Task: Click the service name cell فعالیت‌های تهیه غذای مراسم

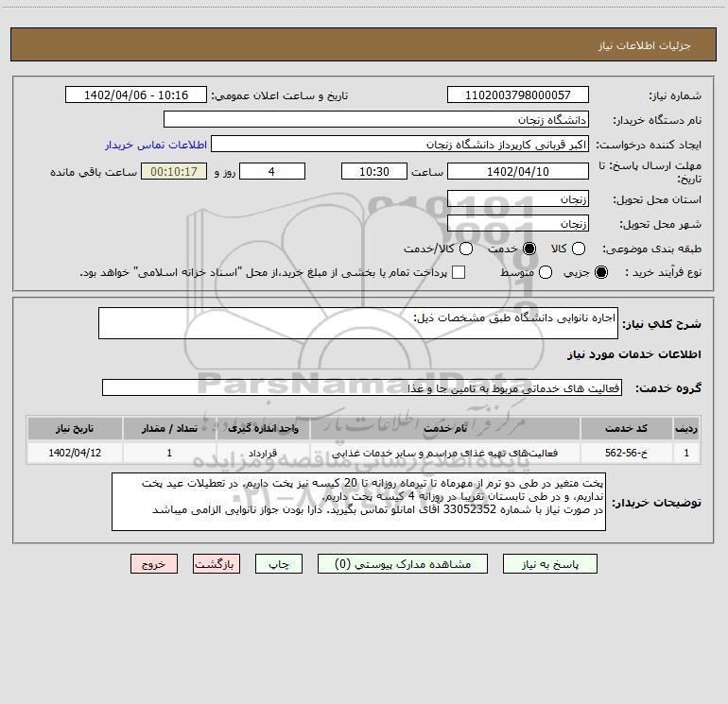Action: tap(444, 453)
